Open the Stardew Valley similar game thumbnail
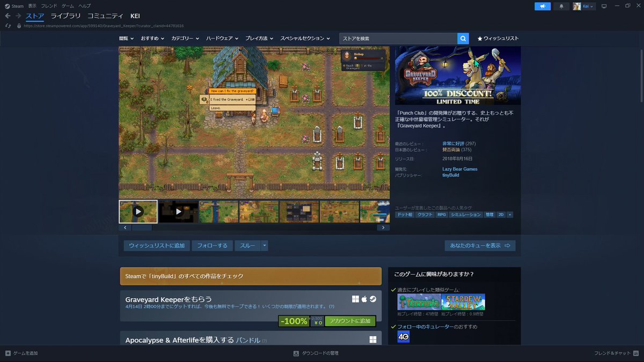The image size is (644, 362). pos(463,302)
